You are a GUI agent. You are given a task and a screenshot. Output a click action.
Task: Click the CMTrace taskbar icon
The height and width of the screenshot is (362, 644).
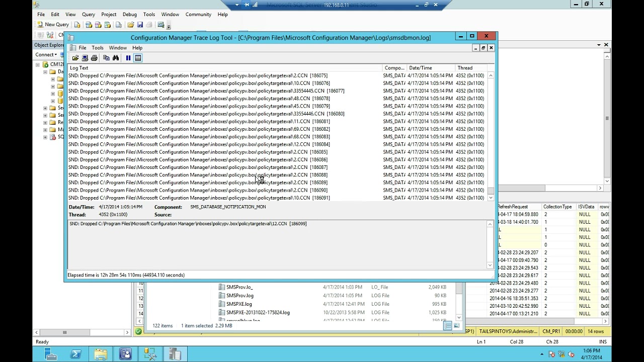pos(175,354)
